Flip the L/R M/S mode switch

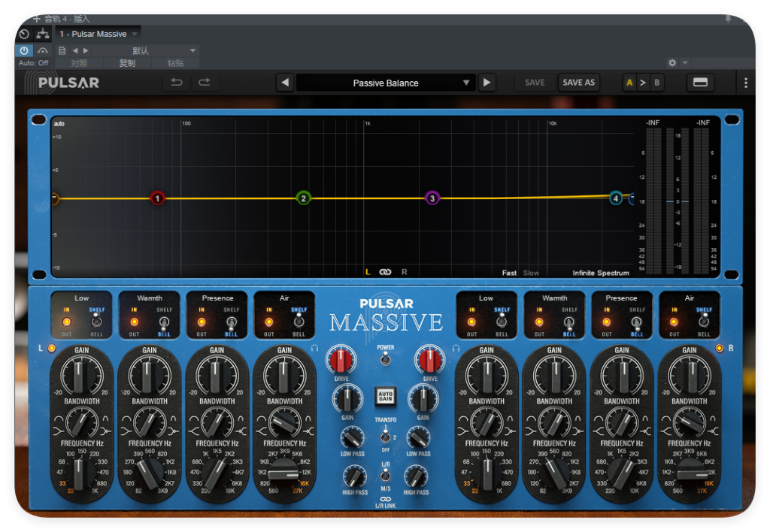[x=386, y=475]
